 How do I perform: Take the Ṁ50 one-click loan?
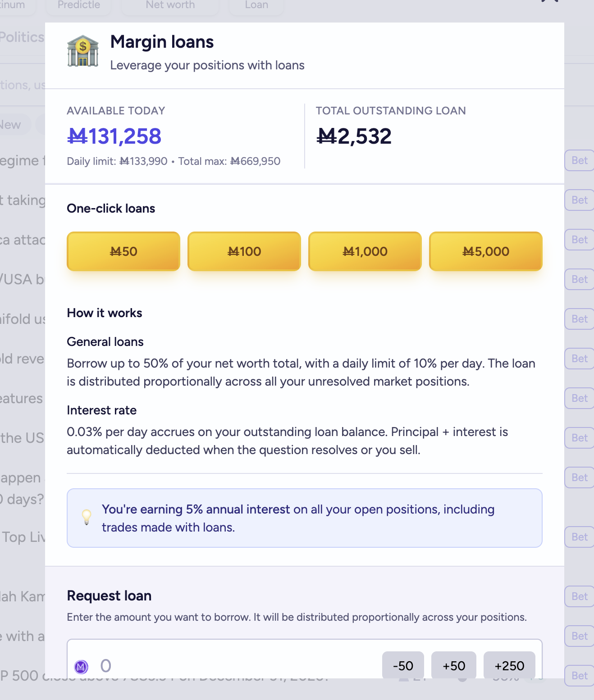(x=123, y=251)
